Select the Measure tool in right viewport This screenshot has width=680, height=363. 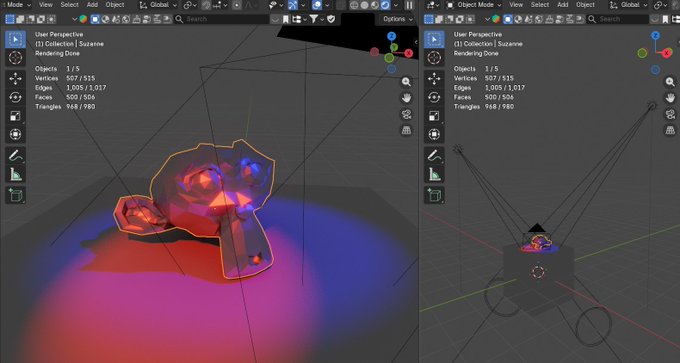[x=434, y=174]
